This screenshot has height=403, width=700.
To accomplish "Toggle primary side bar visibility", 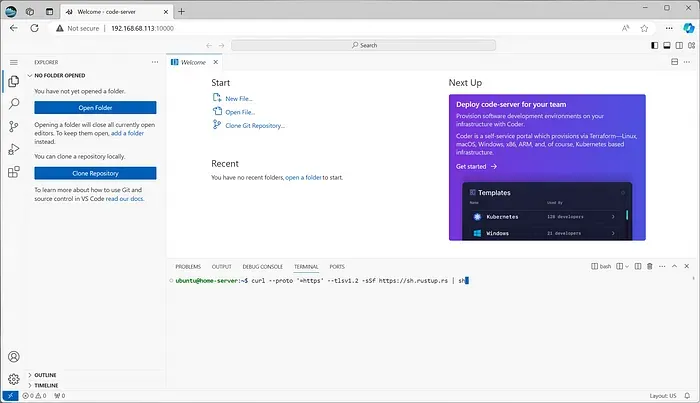I will click(654, 46).
